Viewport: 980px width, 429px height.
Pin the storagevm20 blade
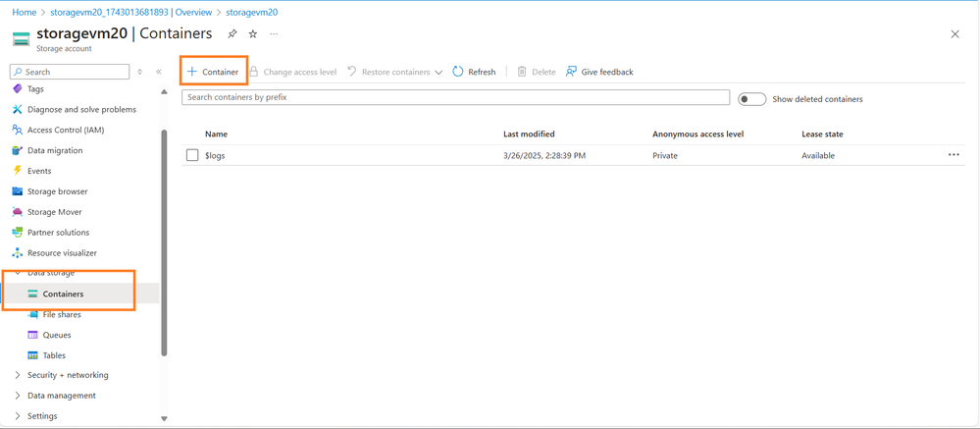point(232,33)
